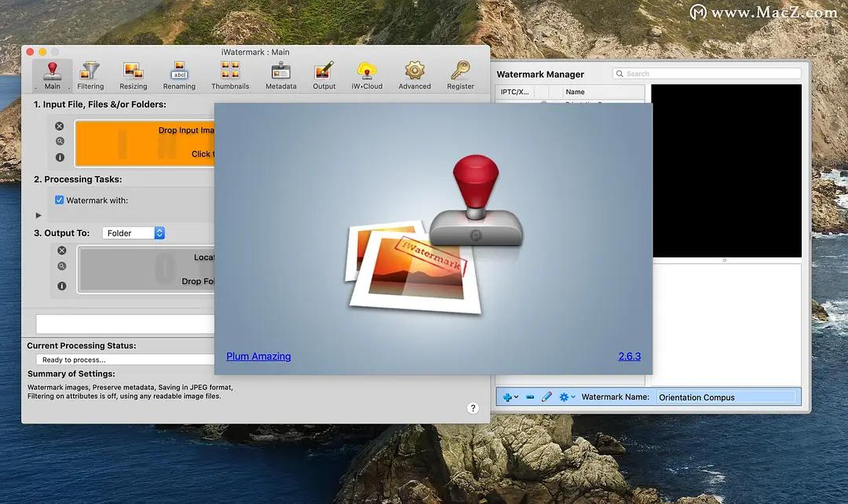This screenshot has height=504, width=848.
Task: Open the Filtering tab in the toolbar
Action: coord(90,75)
